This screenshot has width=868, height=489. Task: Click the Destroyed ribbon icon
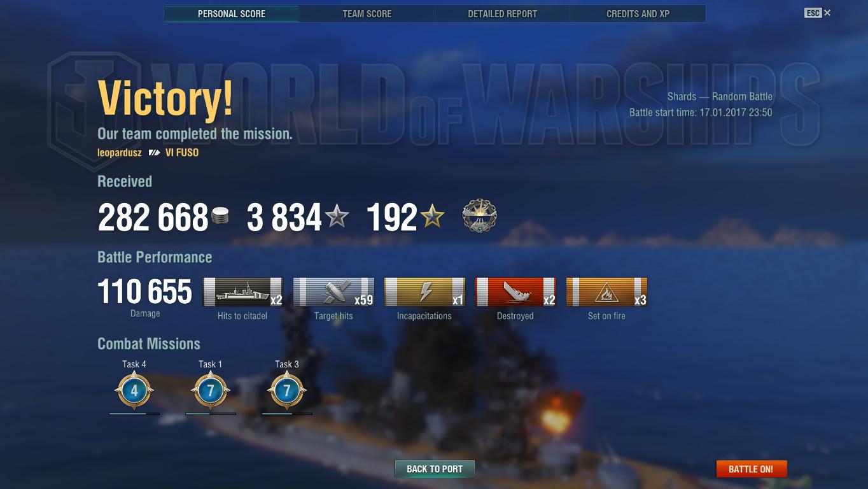pos(515,292)
